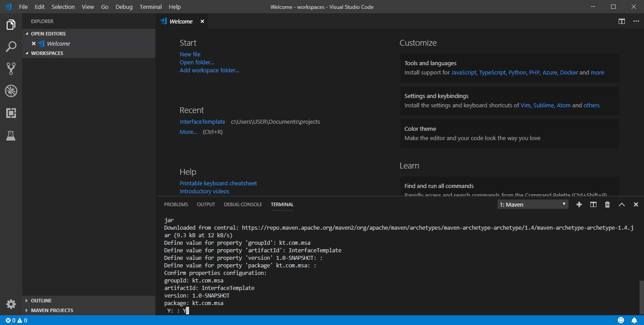Open the Edit menu

40,7
